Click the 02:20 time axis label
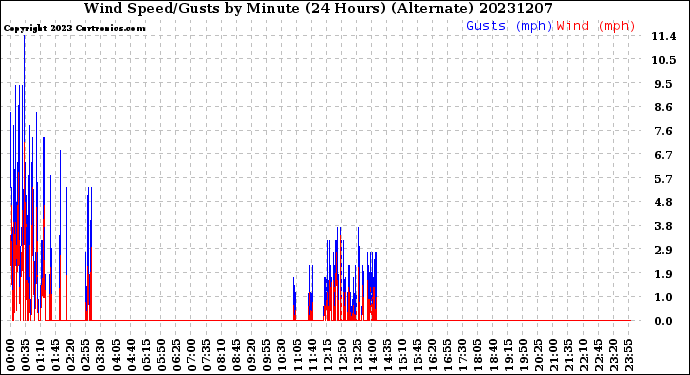The height and width of the screenshot is (375, 690). 70,355
